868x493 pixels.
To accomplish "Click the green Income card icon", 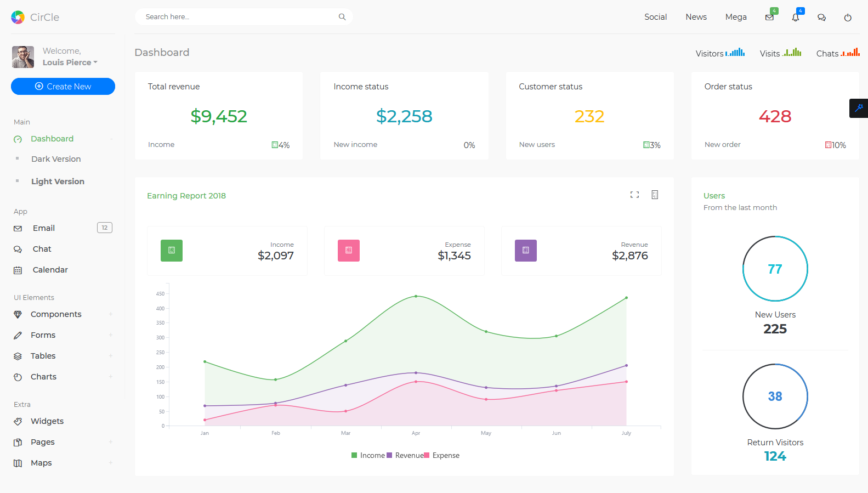I will (172, 251).
